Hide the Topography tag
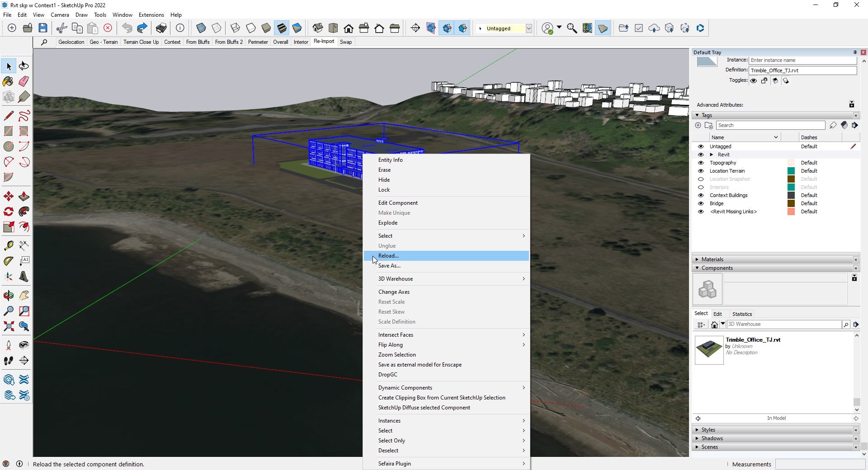 point(701,163)
